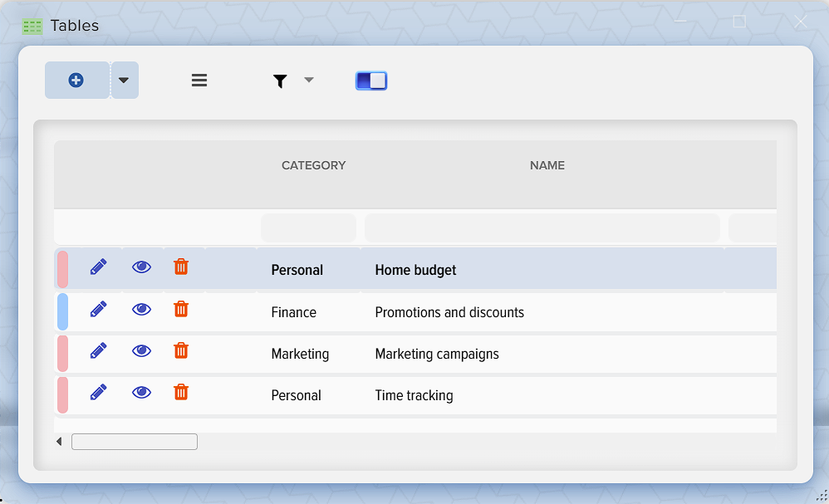
Task: Select the 'Marketing campaigns' name cell
Action: tap(437, 354)
